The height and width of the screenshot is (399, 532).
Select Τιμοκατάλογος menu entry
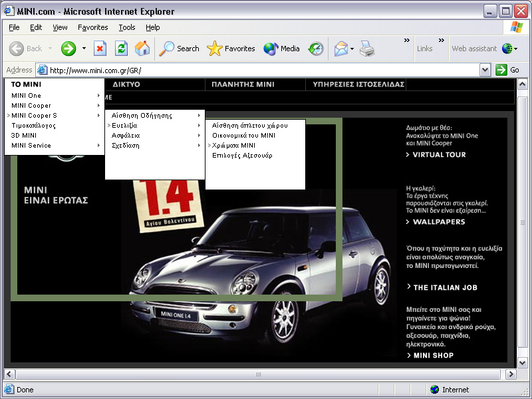tap(55, 126)
